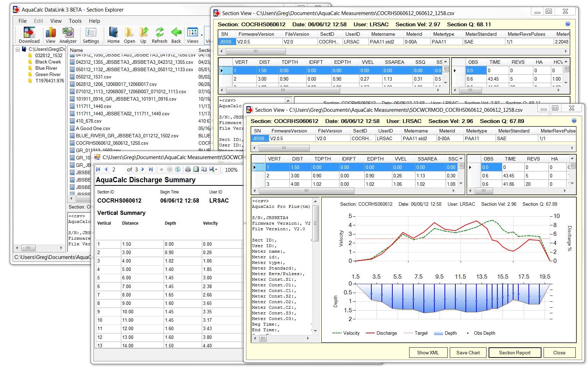Screen dimensions: 588x368
Task: Open the File menu
Action: pyautogui.click(x=22, y=21)
